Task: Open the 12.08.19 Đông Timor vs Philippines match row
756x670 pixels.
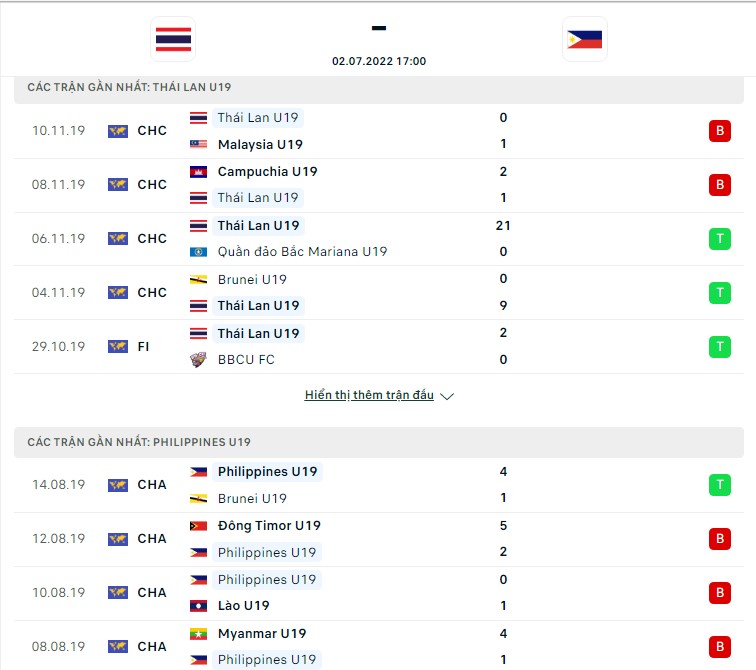Action: pos(379,539)
